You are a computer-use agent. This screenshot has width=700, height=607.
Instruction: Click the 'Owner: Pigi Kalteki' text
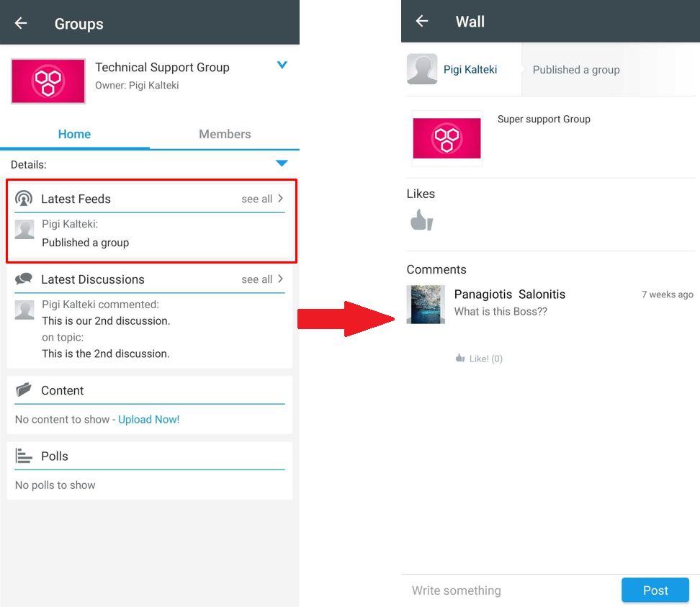(137, 85)
